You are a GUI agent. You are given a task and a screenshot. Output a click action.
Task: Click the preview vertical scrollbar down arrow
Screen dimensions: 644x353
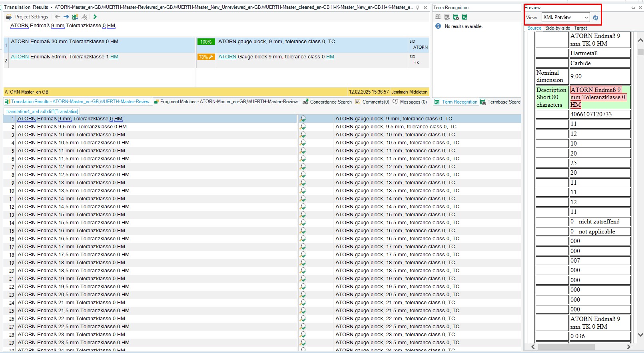click(640, 335)
